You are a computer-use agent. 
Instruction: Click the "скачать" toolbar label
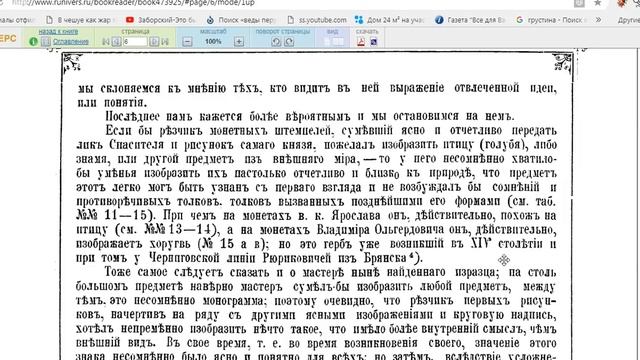367,31
